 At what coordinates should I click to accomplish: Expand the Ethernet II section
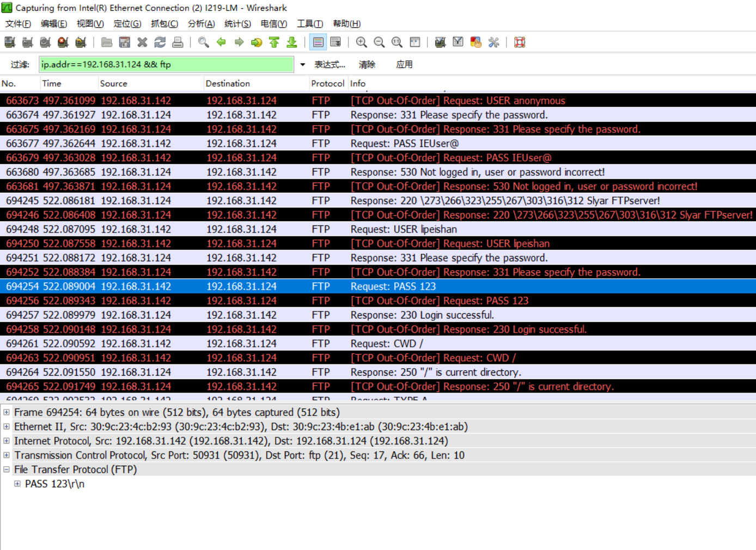[7, 426]
